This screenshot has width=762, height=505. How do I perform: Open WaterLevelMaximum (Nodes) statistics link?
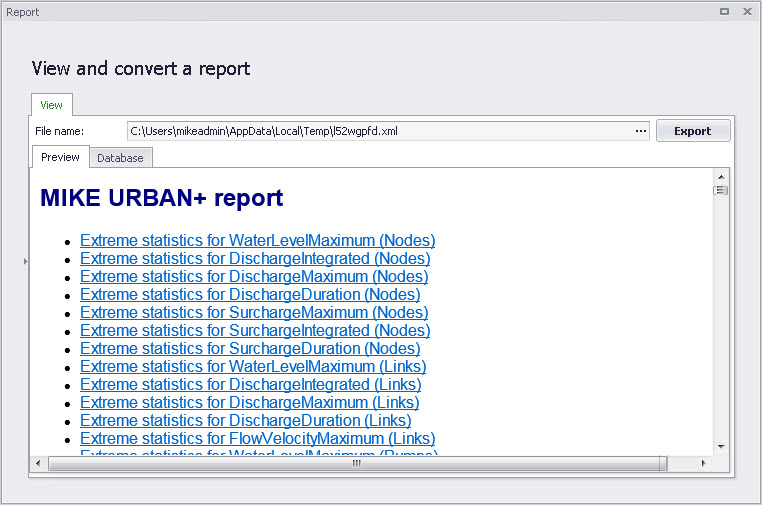(258, 240)
